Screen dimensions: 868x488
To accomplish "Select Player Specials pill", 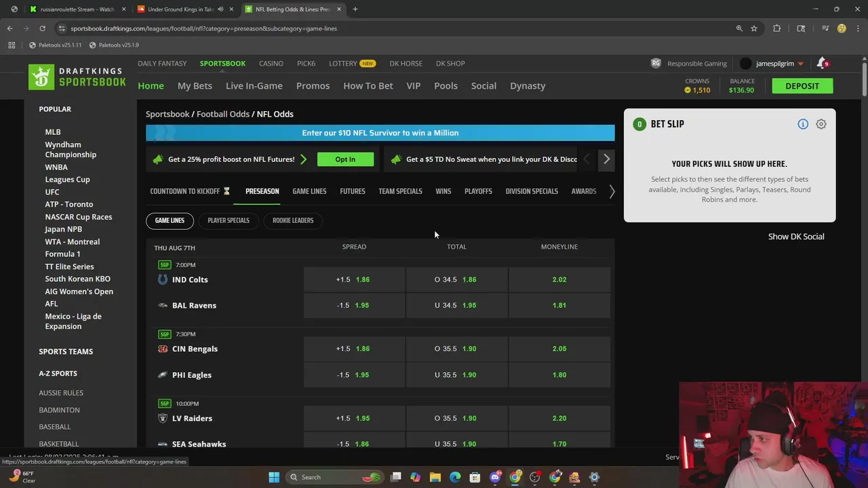I will (x=229, y=220).
